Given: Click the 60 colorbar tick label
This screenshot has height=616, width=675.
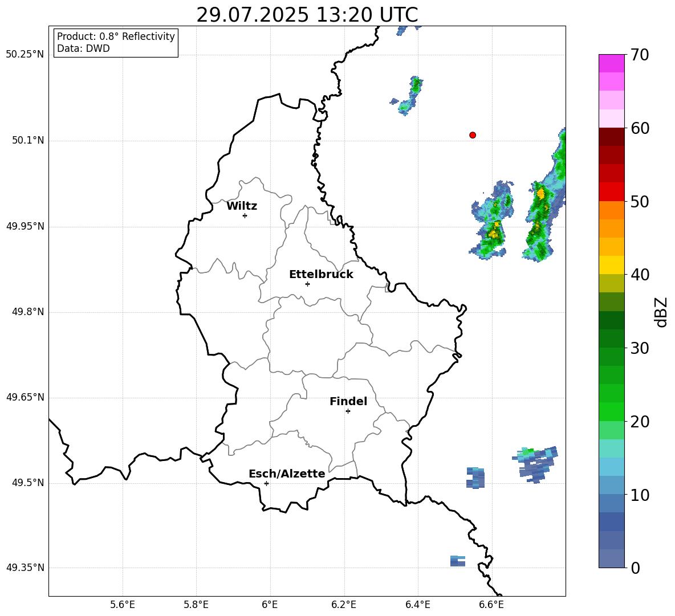Looking at the screenshot, I should [640, 128].
